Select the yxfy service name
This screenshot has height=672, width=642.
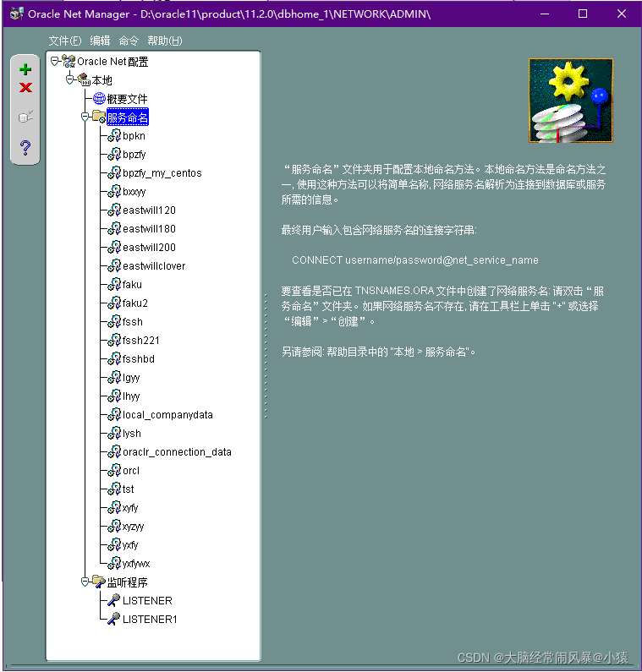(x=130, y=545)
